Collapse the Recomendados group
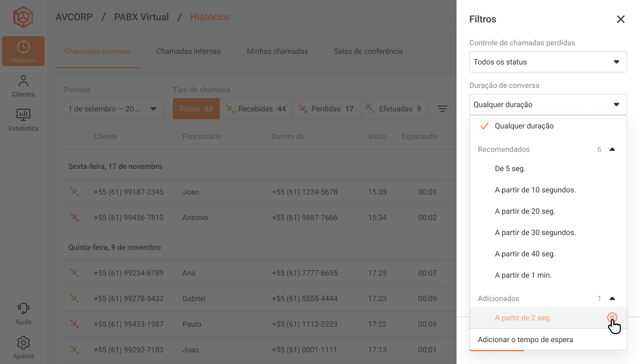This screenshot has height=364, width=640. [612, 150]
